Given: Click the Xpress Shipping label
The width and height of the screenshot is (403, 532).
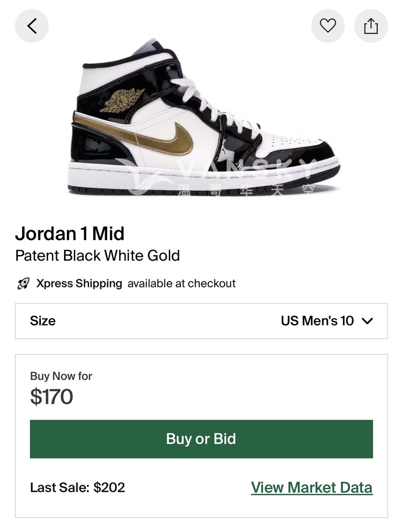Looking at the screenshot, I should tap(79, 284).
